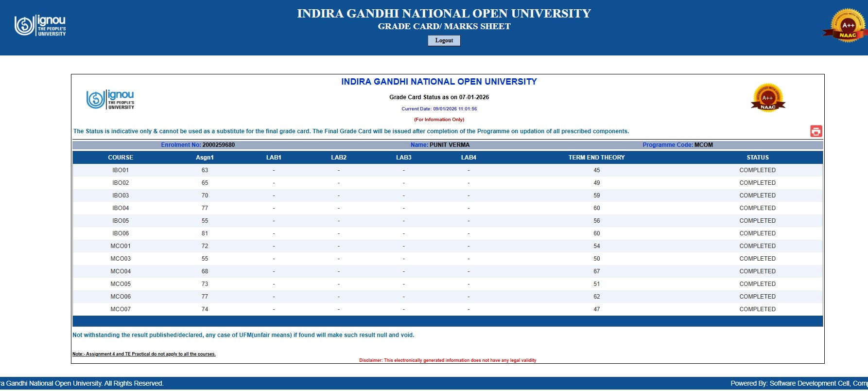This screenshot has height=391, width=868.
Task: Click the IGNOU logo inside the grade card
Action: pyautogui.click(x=110, y=100)
